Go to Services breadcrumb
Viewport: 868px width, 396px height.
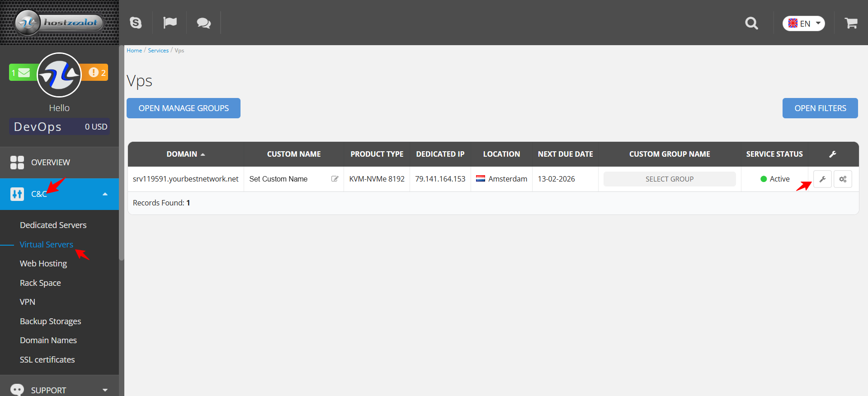pos(158,50)
